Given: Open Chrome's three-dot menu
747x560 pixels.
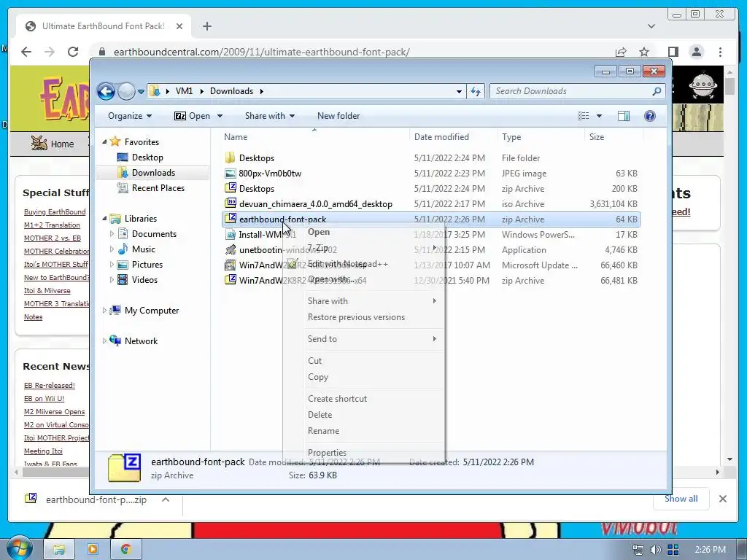Looking at the screenshot, I should [x=720, y=52].
